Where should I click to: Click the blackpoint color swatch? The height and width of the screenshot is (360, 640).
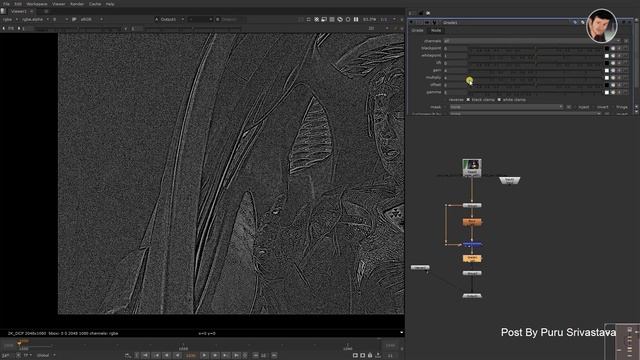607,48
